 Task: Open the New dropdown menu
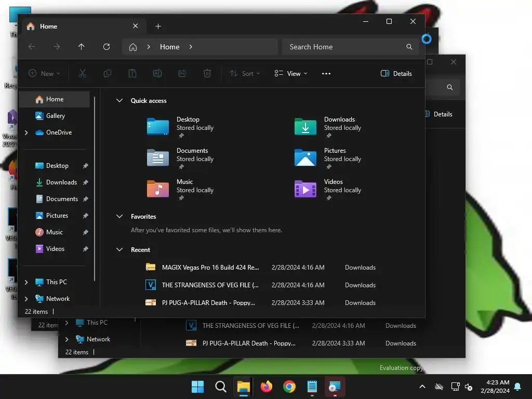tap(44, 73)
